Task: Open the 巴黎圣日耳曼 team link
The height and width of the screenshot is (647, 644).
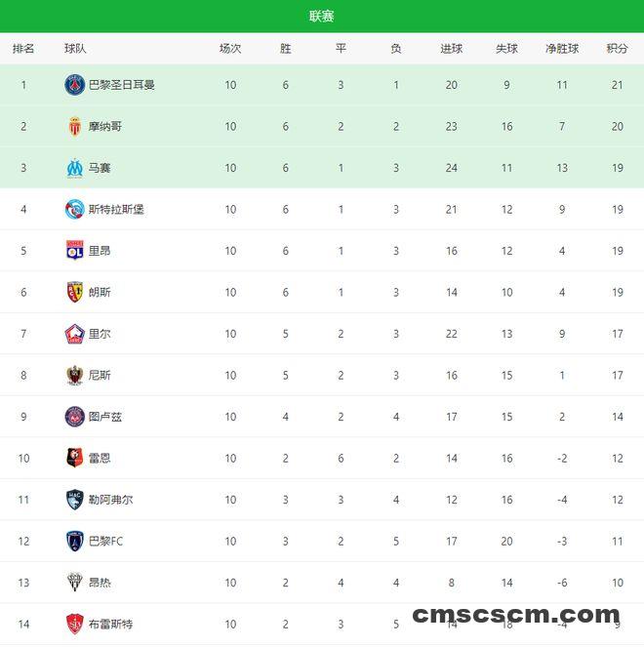Action: tap(122, 85)
